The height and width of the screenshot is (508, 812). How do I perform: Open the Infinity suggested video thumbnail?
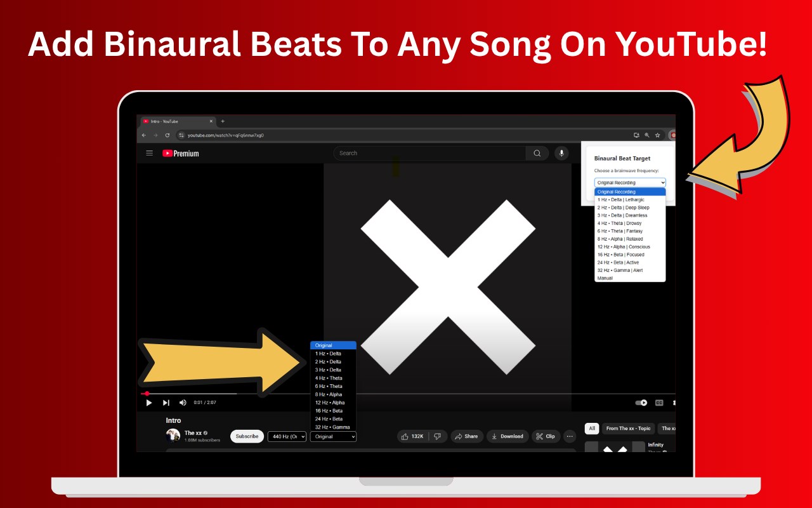pyautogui.click(x=615, y=446)
